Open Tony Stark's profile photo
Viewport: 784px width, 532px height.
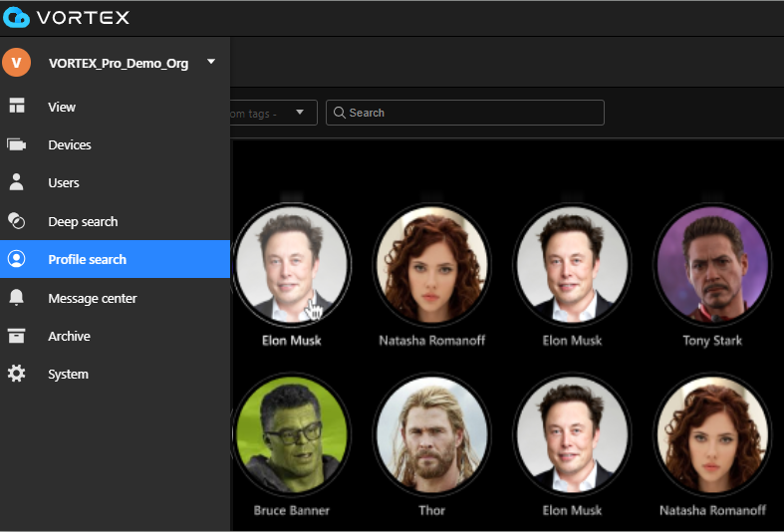click(x=711, y=264)
